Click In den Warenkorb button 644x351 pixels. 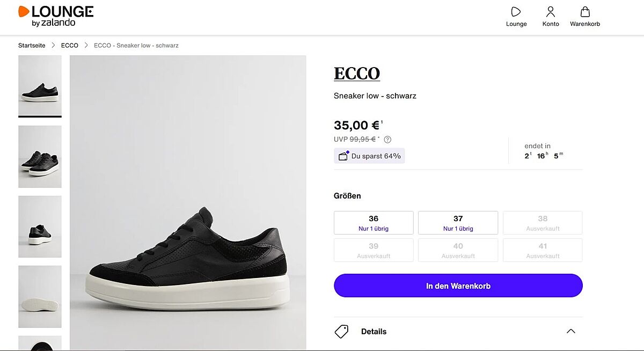point(458,286)
